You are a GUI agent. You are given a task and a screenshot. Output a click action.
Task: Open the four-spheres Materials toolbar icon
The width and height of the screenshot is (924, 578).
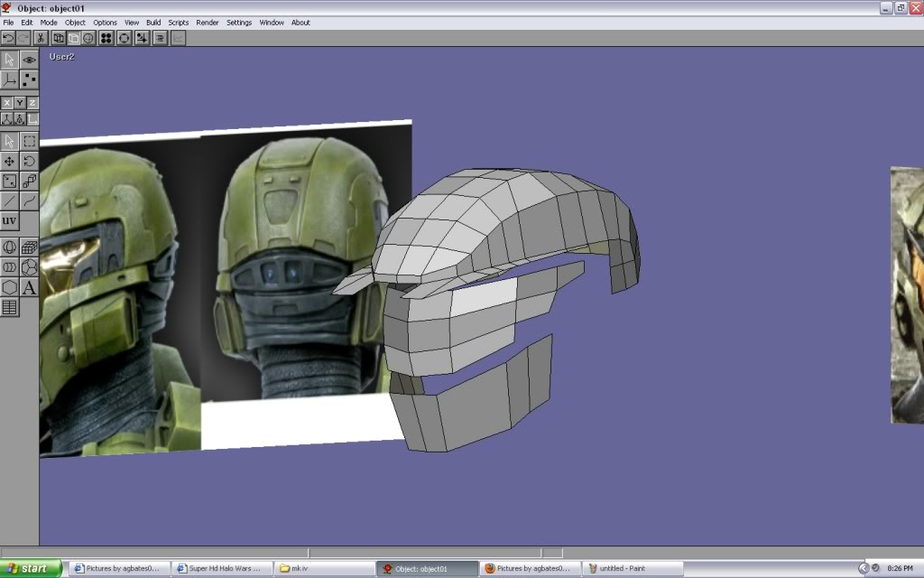coord(106,38)
